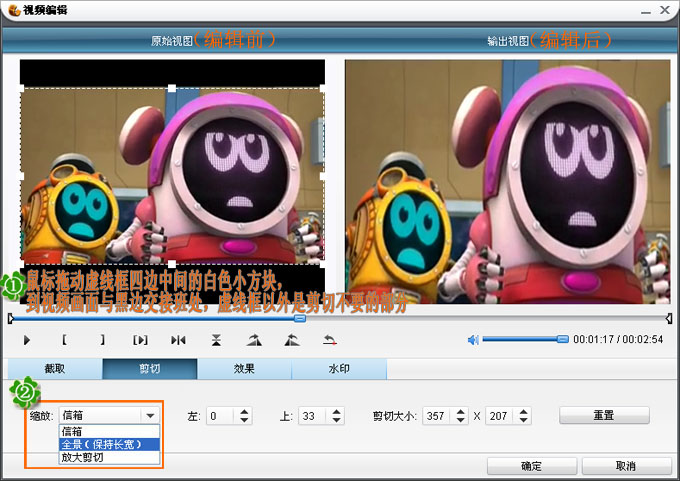Switch to the 截取 tab
The height and width of the screenshot is (481, 680).
pos(55,369)
